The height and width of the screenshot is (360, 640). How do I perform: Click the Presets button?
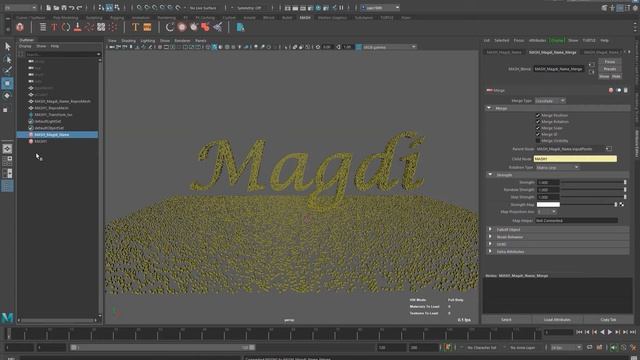click(x=610, y=69)
